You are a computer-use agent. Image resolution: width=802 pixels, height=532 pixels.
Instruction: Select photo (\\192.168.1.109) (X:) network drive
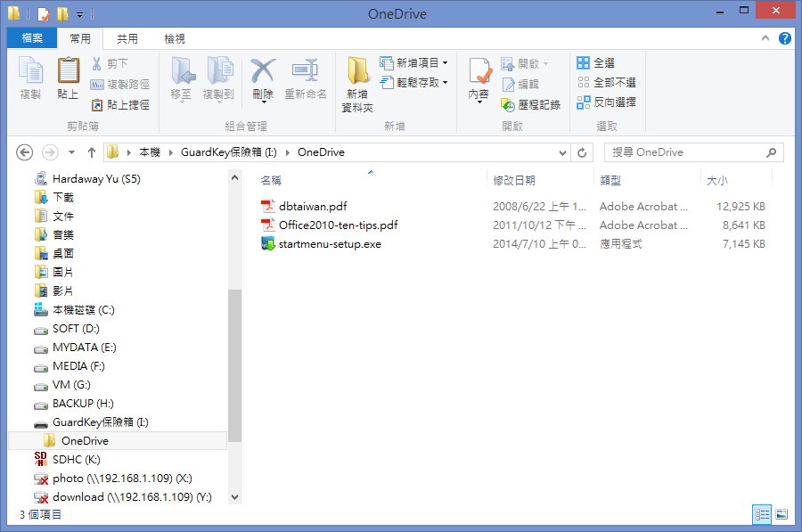pos(122,479)
